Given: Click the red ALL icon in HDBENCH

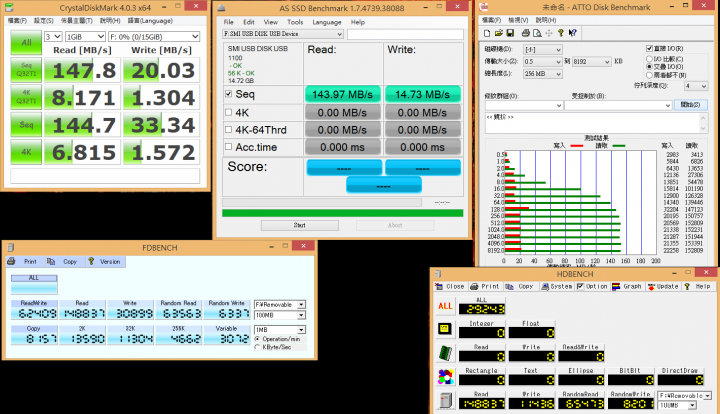Looking at the screenshot, I should tap(445, 306).
